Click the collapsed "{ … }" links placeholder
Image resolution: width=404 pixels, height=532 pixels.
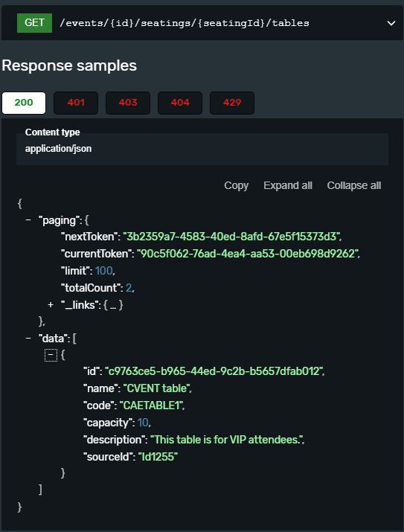[113, 305]
